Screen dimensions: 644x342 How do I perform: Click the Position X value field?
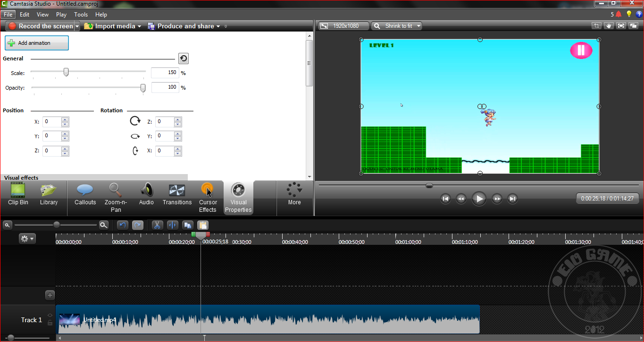click(x=52, y=122)
